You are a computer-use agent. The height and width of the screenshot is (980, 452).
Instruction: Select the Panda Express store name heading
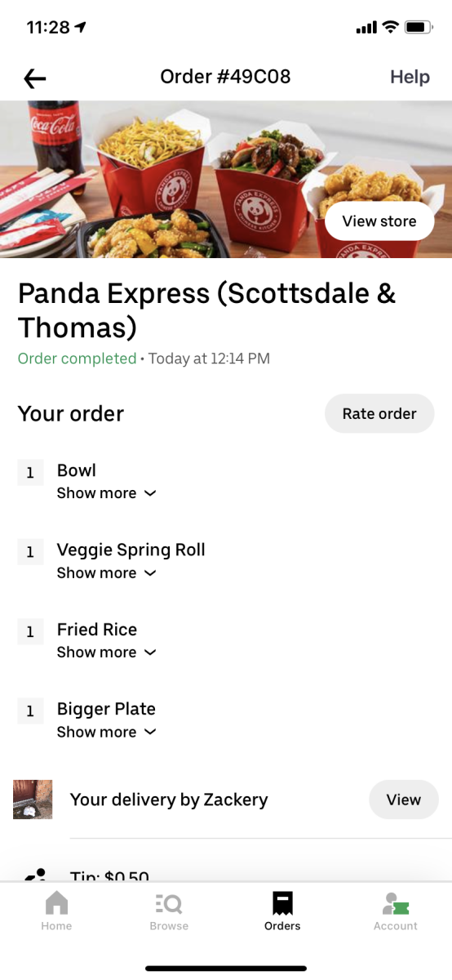[207, 310]
